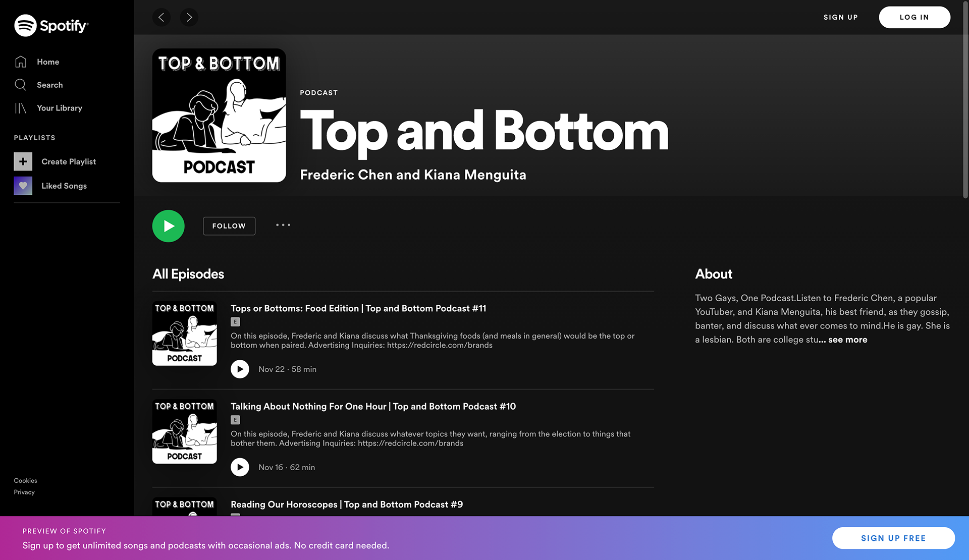Click 'Frederic Chen and Kiana Menguita' text
This screenshot has width=969, height=560.
click(x=413, y=175)
